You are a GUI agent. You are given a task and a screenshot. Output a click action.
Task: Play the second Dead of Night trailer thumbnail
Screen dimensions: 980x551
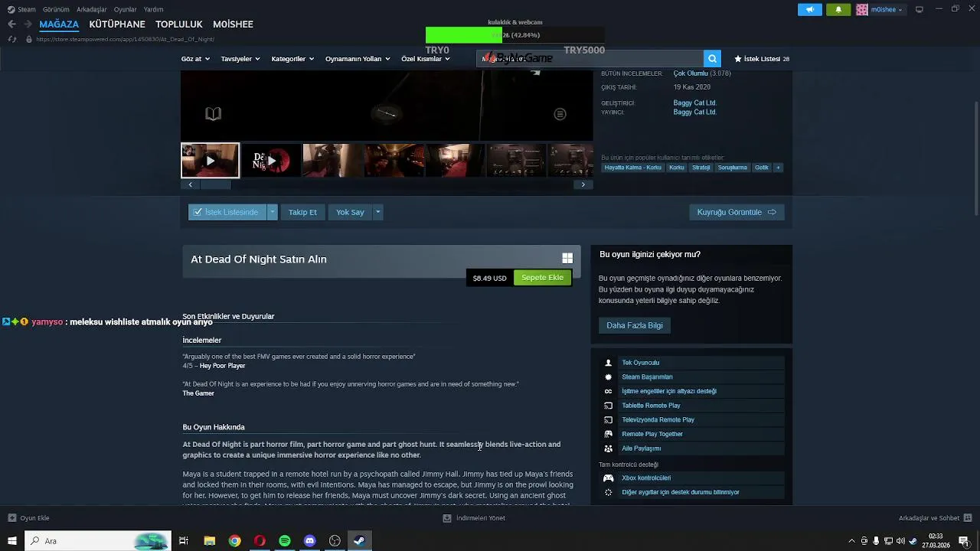point(271,161)
